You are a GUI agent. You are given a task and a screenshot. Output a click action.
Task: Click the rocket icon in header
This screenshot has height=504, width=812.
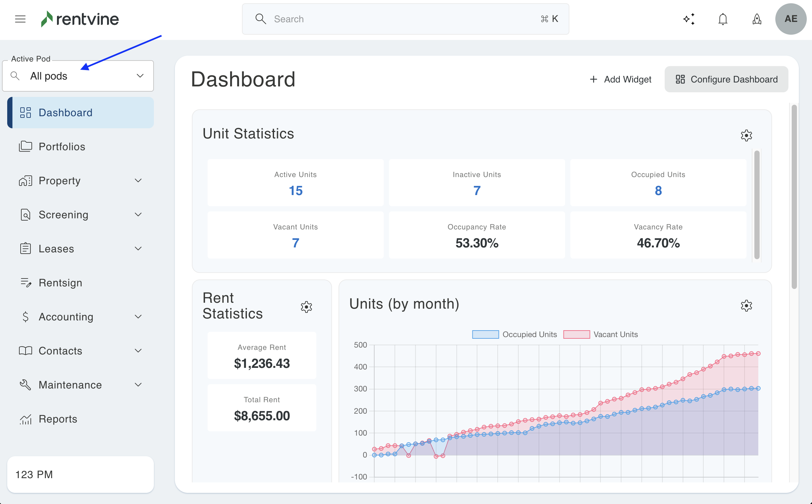(x=757, y=19)
